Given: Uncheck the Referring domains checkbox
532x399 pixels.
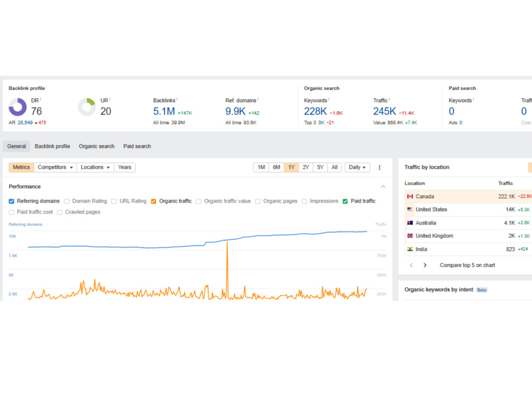Looking at the screenshot, I should 12,201.
